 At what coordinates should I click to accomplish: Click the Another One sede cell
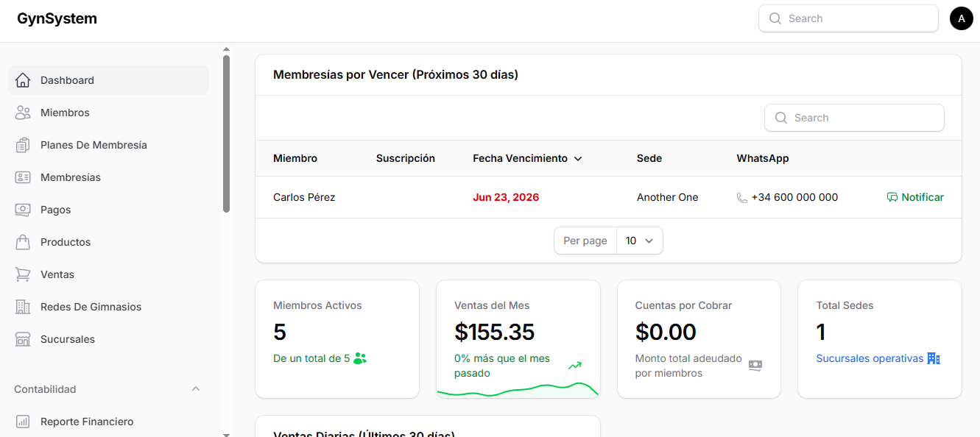click(668, 197)
